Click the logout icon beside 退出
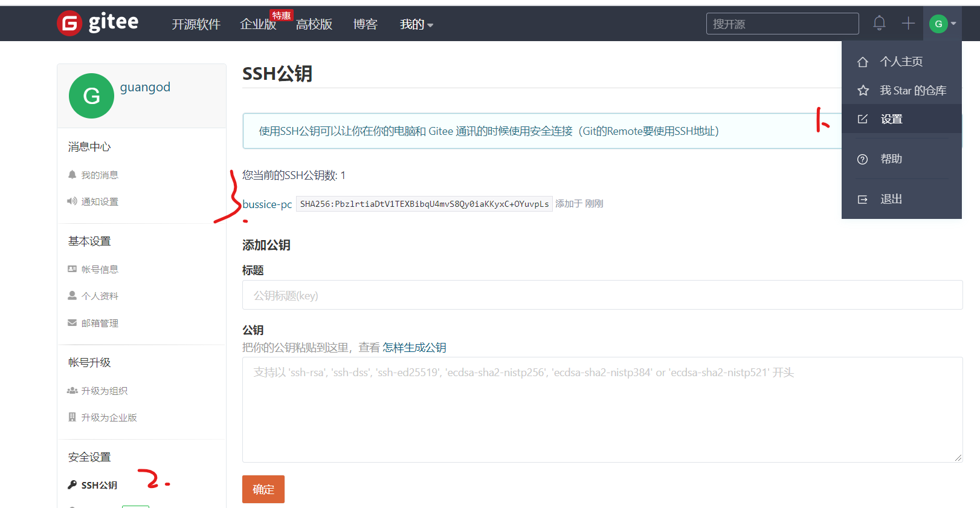980x508 pixels. (863, 199)
